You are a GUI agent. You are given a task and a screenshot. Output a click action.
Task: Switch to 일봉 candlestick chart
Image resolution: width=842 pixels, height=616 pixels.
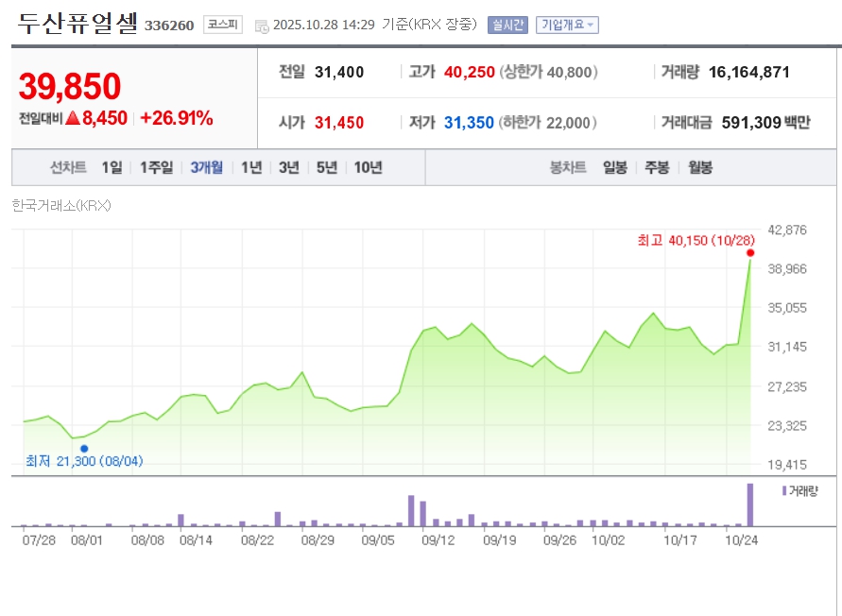(x=614, y=167)
